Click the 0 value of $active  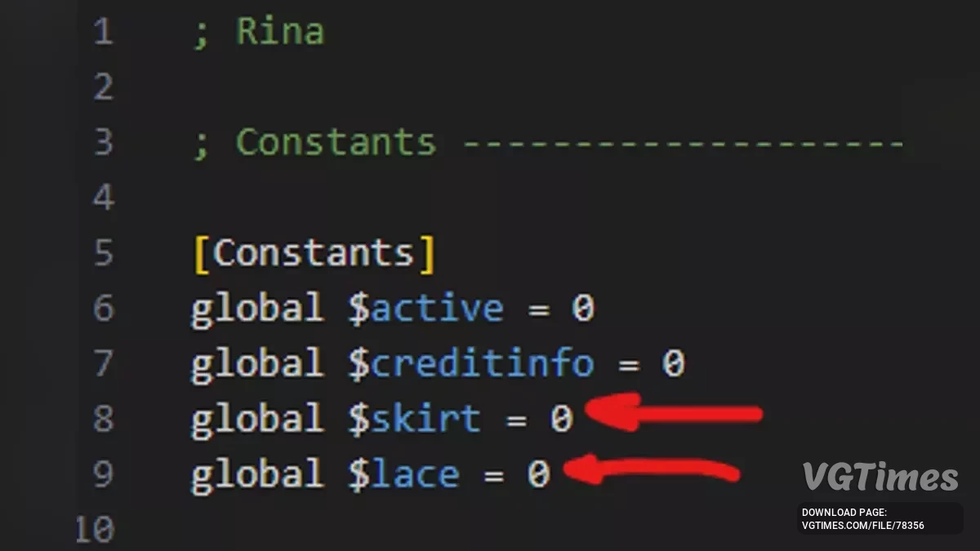coord(582,309)
